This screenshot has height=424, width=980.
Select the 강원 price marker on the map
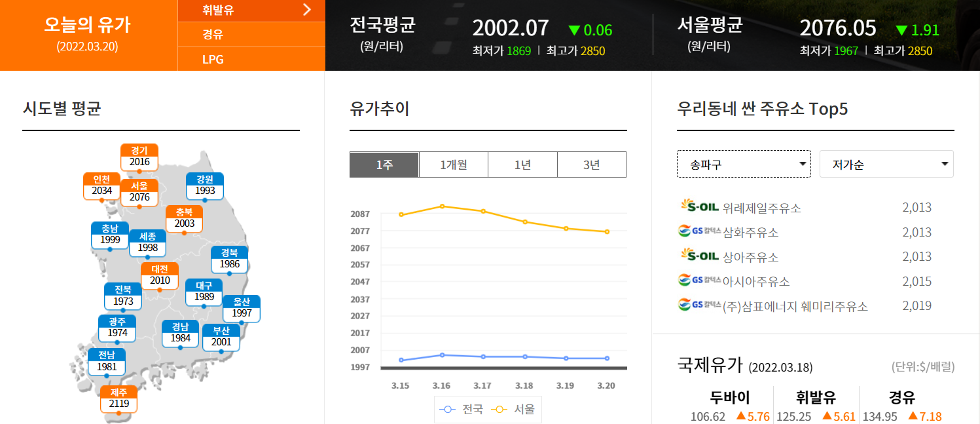coord(204,185)
